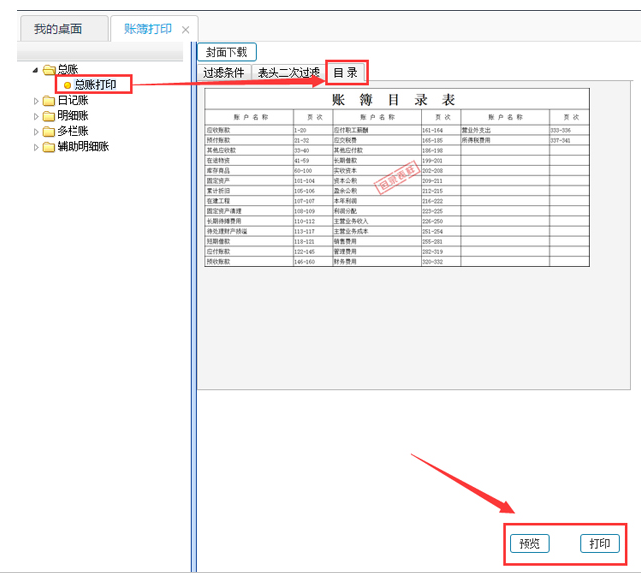Click the 其他应收款 cell
Image resolution: width=641 pixels, height=573 pixels.
pyautogui.click(x=249, y=150)
